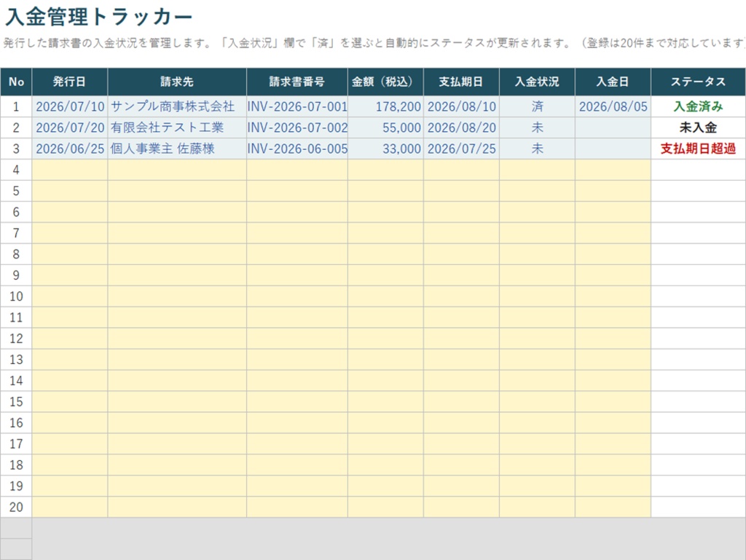Select the No column header

[x=16, y=82]
